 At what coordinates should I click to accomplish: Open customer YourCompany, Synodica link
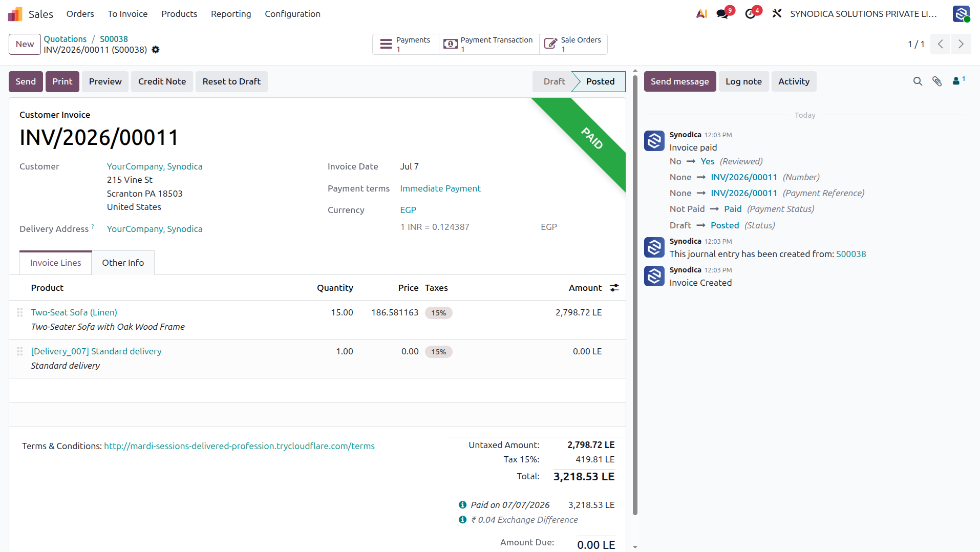[x=155, y=166]
